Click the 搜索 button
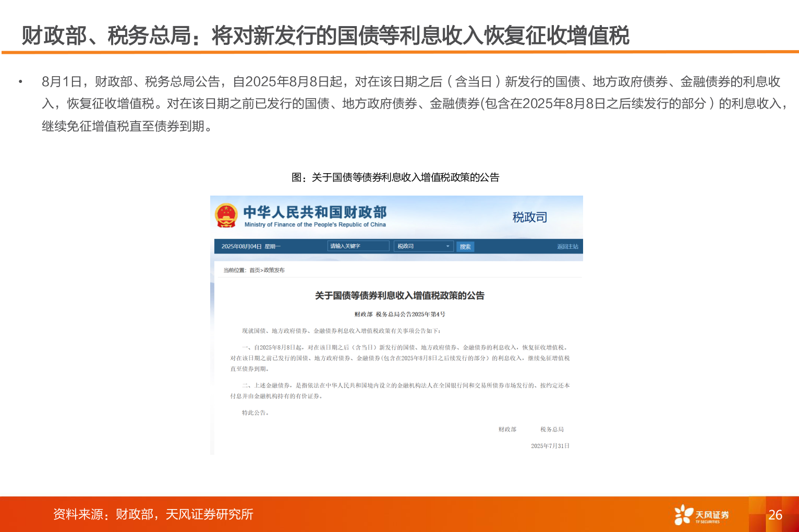The image size is (799, 532). click(x=465, y=247)
